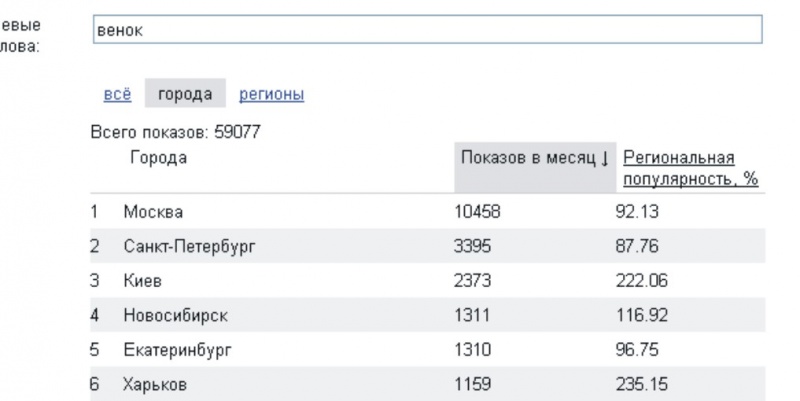800x401 pixels.
Task: Select the "города" tab
Action: (x=185, y=94)
